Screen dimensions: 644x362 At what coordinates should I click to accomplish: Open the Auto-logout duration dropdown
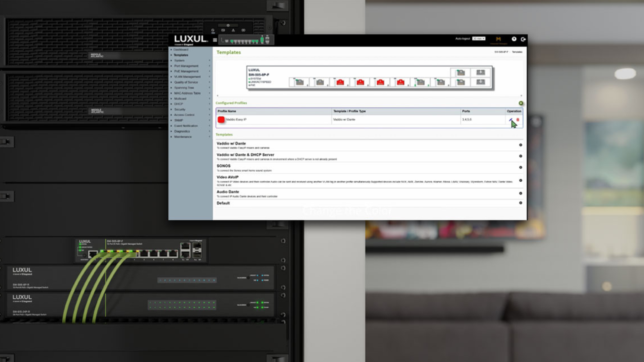(x=479, y=38)
